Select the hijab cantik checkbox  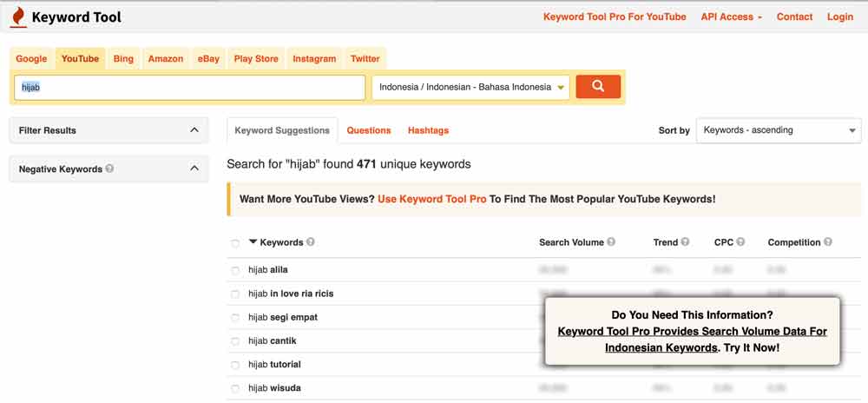tap(235, 341)
